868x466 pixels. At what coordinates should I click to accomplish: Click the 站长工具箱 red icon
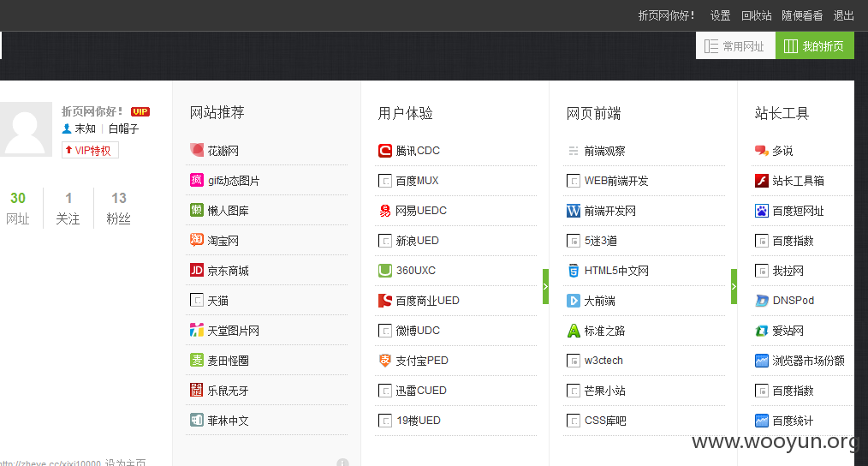click(762, 181)
